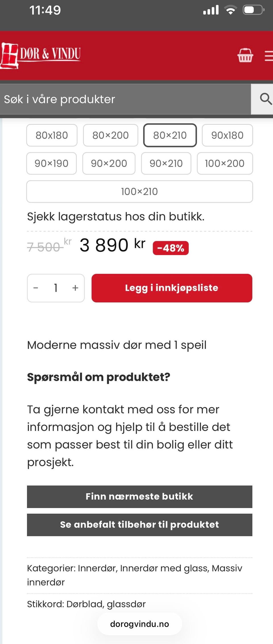Open the hamburger menu icon

point(268,56)
